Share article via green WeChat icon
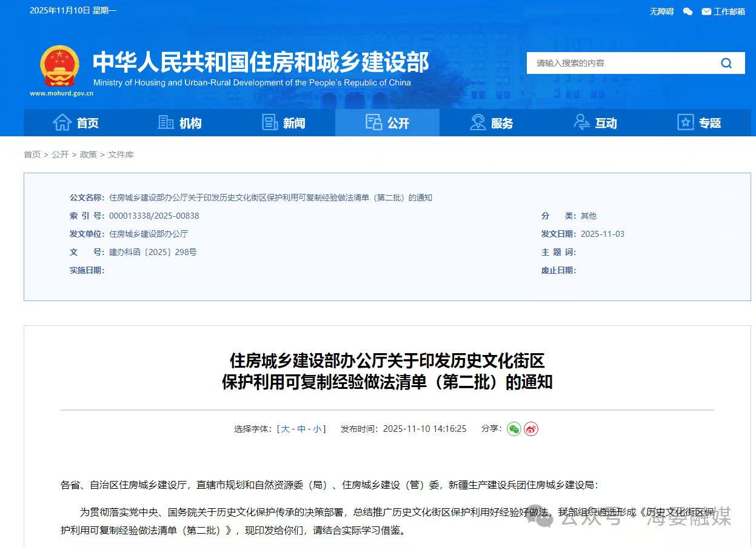Image resolution: width=756 pixels, height=547 pixels. [513, 429]
